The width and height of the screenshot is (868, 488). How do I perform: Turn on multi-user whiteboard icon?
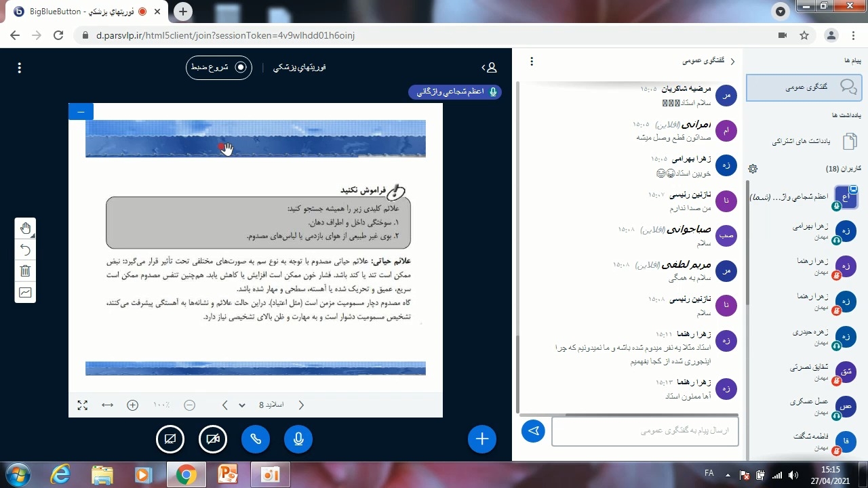coord(25,293)
